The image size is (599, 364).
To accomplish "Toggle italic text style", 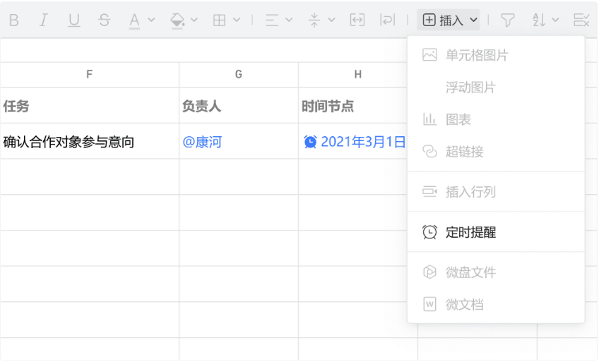I will pyautogui.click(x=44, y=20).
